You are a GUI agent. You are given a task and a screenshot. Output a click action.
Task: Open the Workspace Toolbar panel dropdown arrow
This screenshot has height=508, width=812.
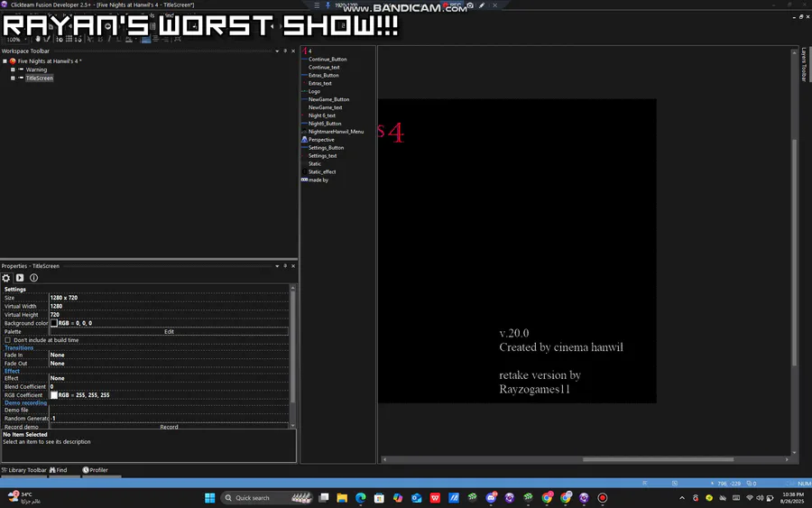coord(277,51)
